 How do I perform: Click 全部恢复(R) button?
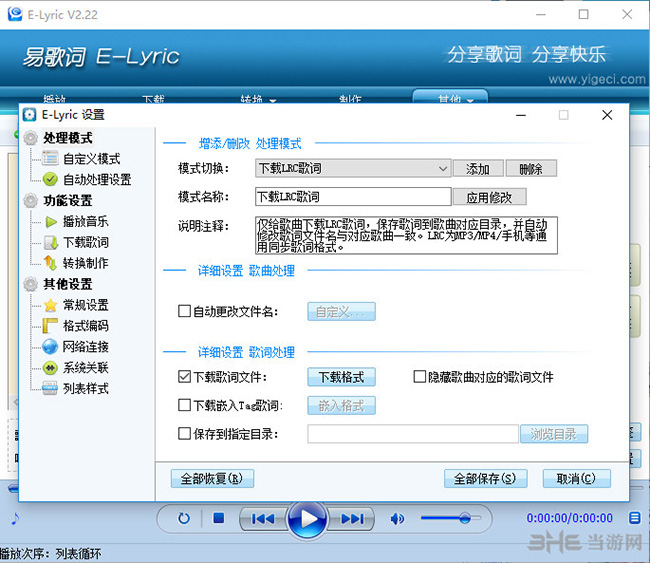click(212, 478)
